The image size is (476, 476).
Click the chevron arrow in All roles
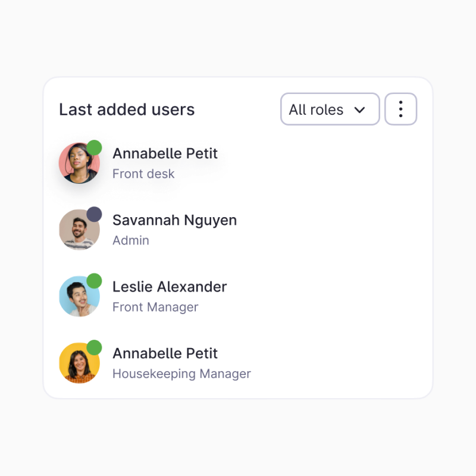[359, 110]
